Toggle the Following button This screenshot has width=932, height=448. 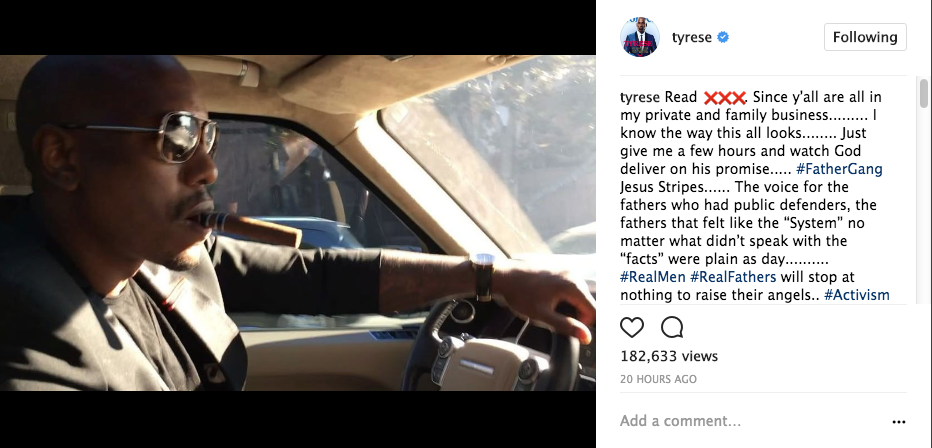pos(865,37)
